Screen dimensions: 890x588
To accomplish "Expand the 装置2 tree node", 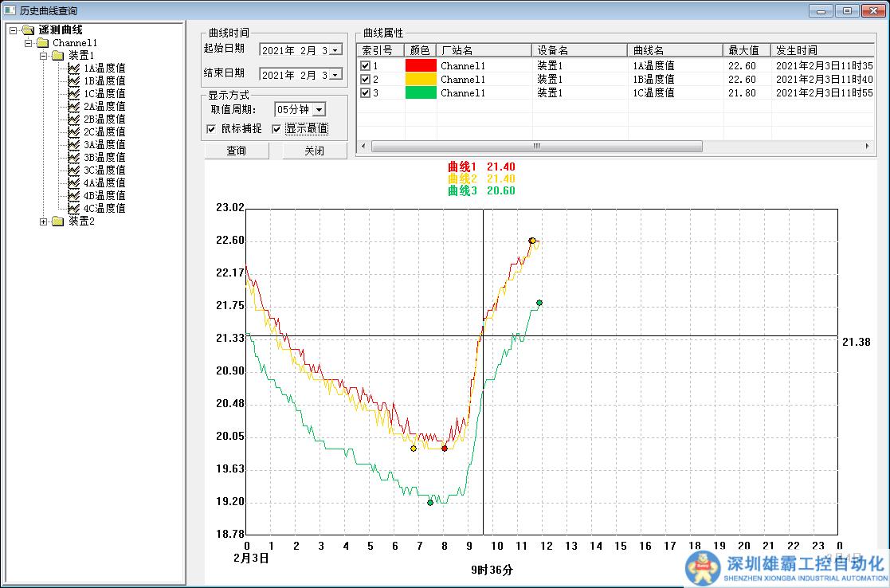I will coord(43,221).
